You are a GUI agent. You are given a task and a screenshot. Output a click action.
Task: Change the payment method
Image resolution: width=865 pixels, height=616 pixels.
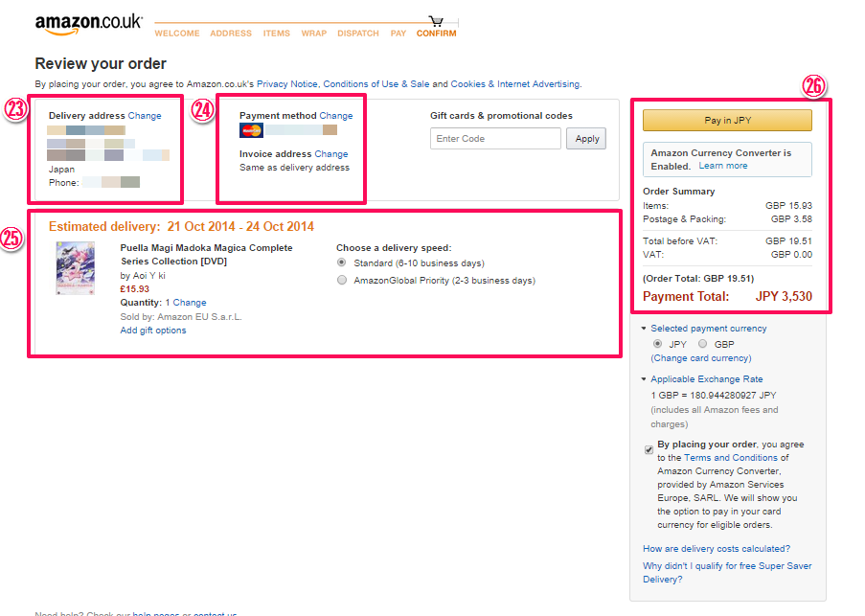(336, 116)
